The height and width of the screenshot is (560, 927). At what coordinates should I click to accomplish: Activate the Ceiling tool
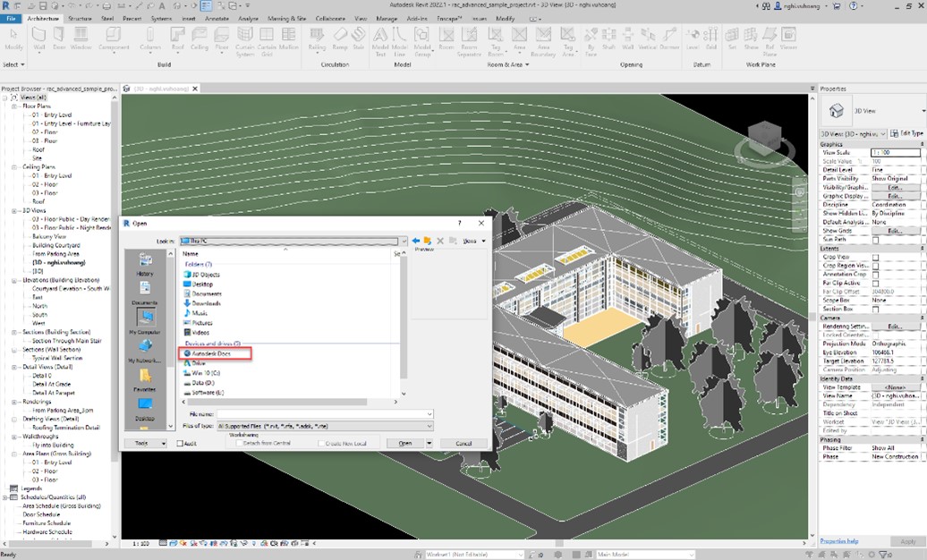click(x=200, y=38)
